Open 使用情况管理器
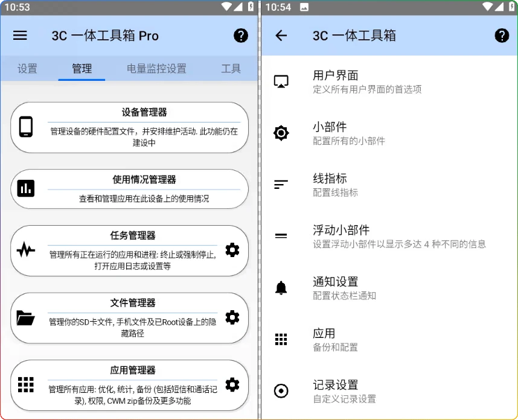 coord(129,189)
